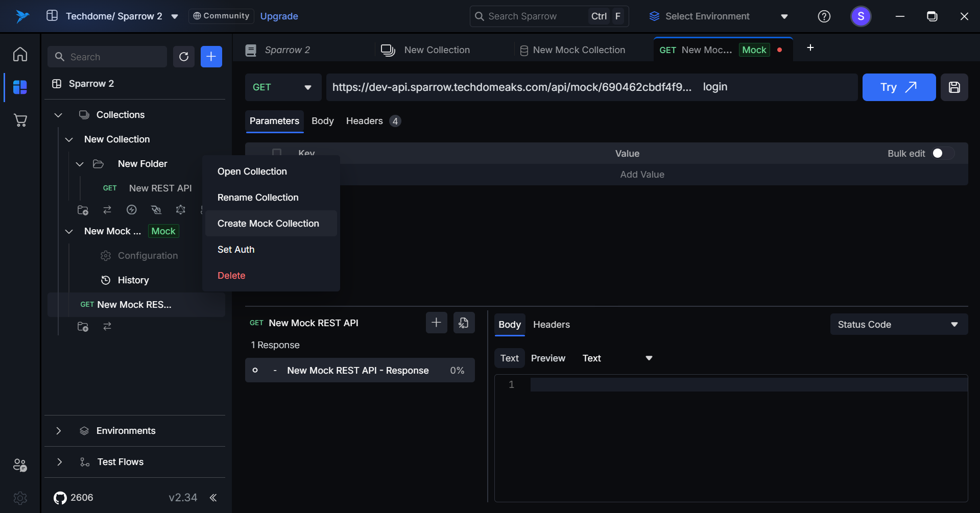Click the Try button
980x513 pixels.
898,87
